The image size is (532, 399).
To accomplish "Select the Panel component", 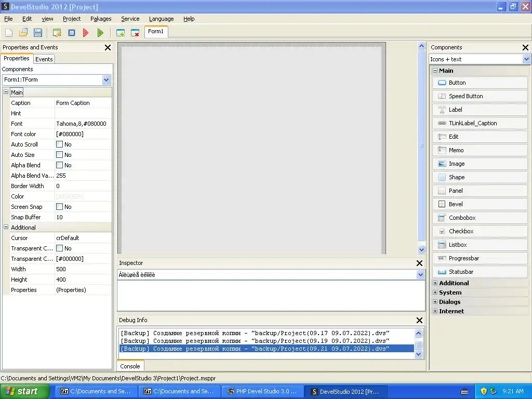I will pos(480,191).
